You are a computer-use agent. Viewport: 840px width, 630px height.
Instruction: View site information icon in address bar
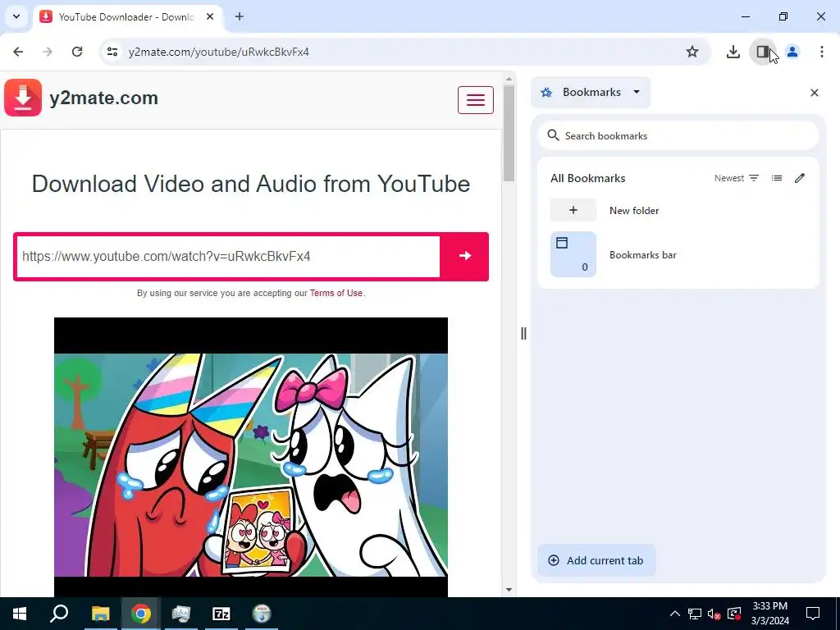pyautogui.click(x=112, y=52)
